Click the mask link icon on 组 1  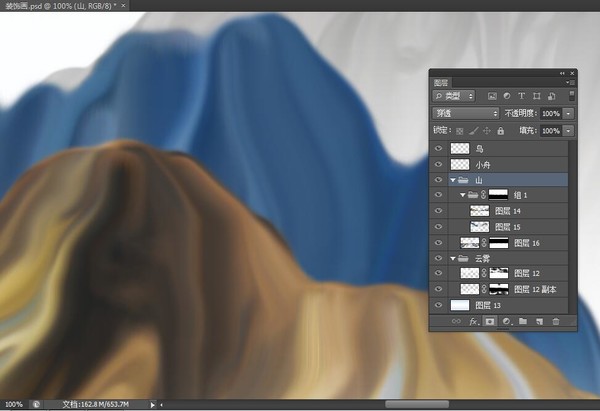click(483, 195)
